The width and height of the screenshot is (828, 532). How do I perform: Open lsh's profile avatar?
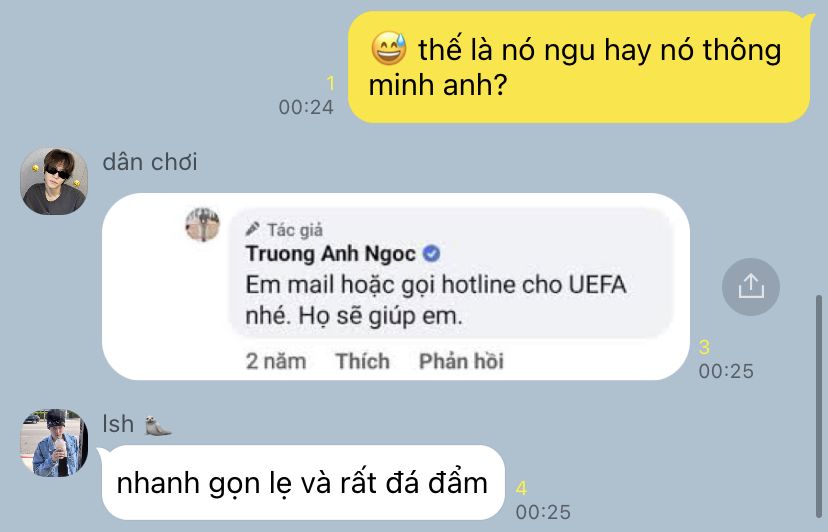[54, 443]
